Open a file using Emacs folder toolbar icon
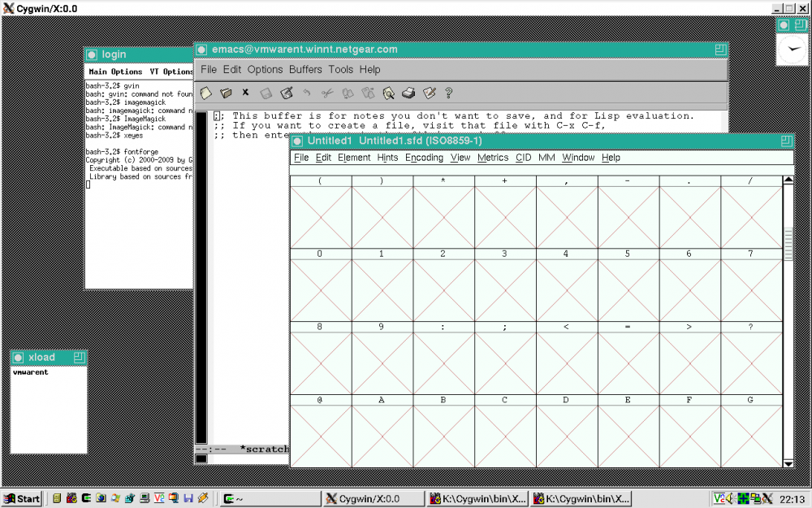The image size is (812, 508). click(225, 93)
